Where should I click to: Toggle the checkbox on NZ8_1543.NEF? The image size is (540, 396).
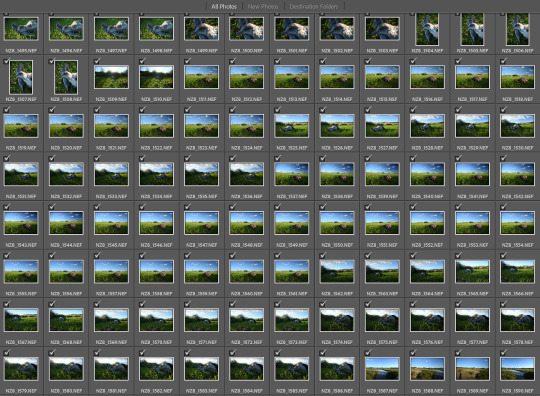pos(7,207)
